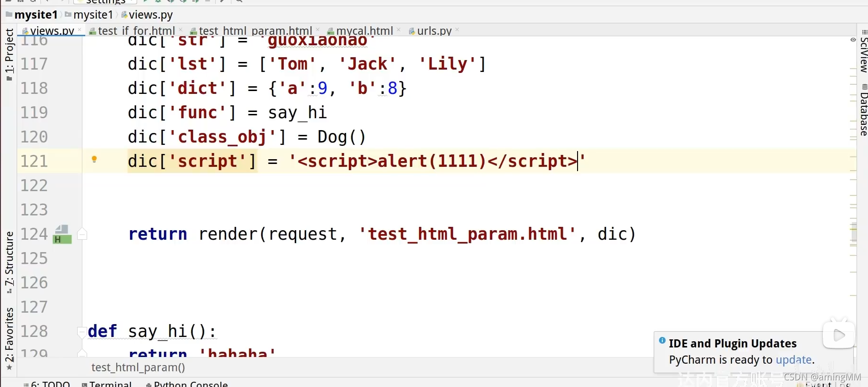
Task: Open the settings run configuration dropdown
Action: 106,2
